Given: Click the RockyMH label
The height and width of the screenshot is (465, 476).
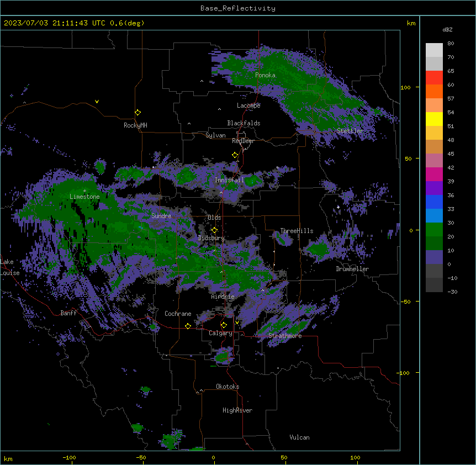Looking at the screenshot, I should tap(135, 125).
